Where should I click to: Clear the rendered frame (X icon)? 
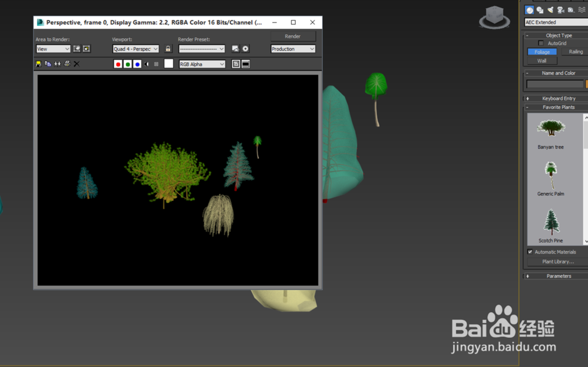click(76, 64)
